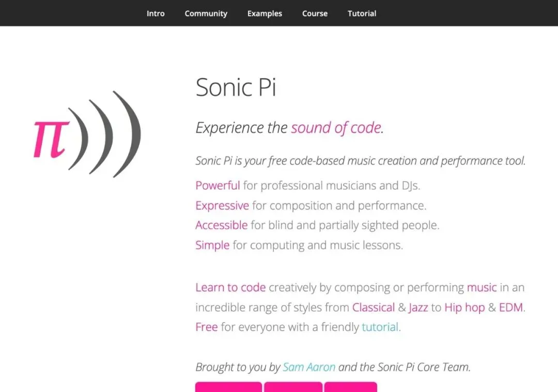Click the pink 'EDM' text

(x=510, y=307)
